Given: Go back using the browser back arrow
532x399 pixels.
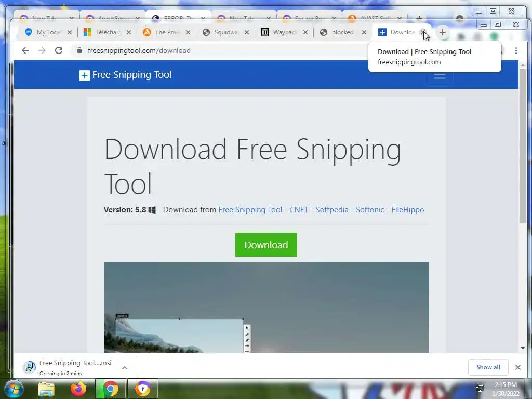Looking at the screenshot, I should (25, 50).
